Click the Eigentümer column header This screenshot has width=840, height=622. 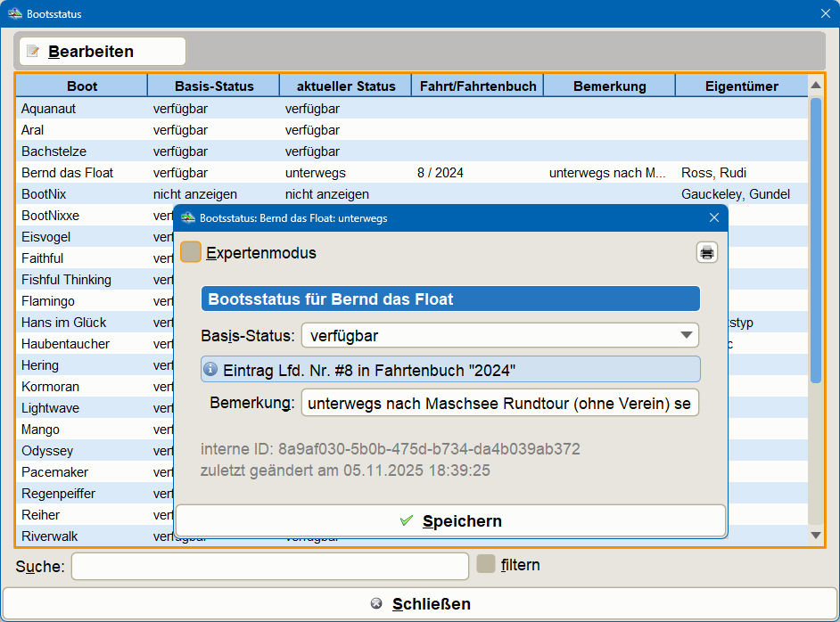(x=742, y=85)
